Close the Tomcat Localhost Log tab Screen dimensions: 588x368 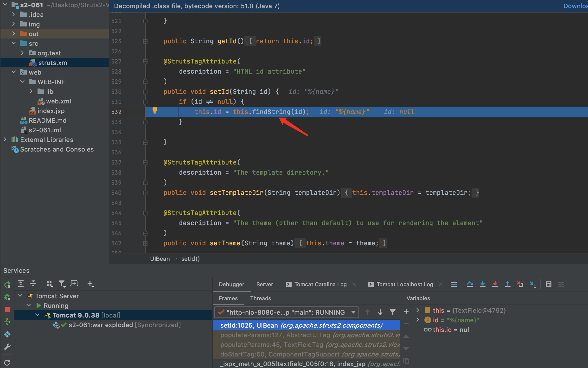coord(441,284)
